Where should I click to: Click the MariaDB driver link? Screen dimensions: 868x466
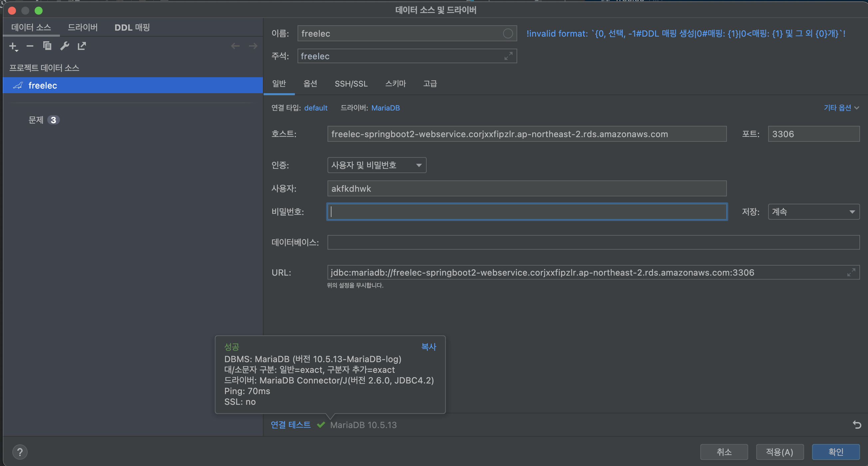385,108
